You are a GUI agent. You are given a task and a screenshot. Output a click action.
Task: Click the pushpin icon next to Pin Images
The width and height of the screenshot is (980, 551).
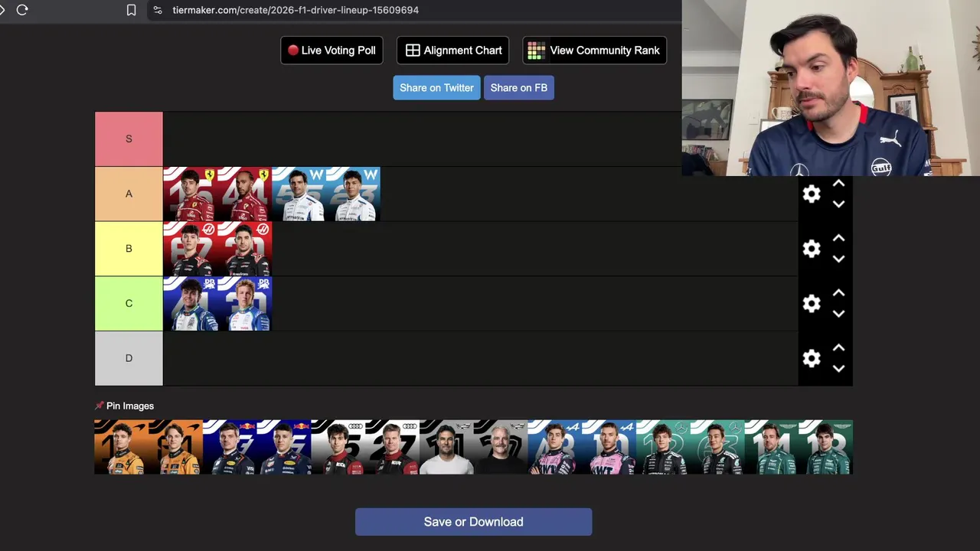click(x=99, y=406)
